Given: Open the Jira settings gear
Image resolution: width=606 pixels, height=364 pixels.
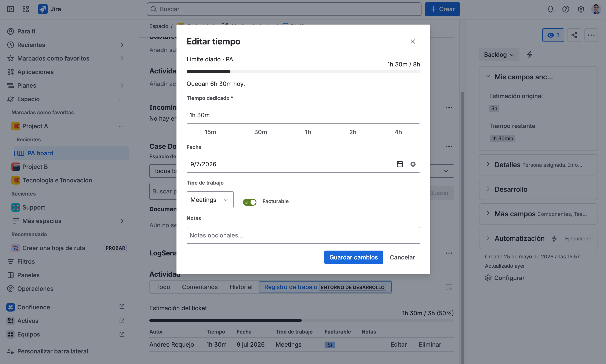Looking at the screenshot, I should [581, 9].
